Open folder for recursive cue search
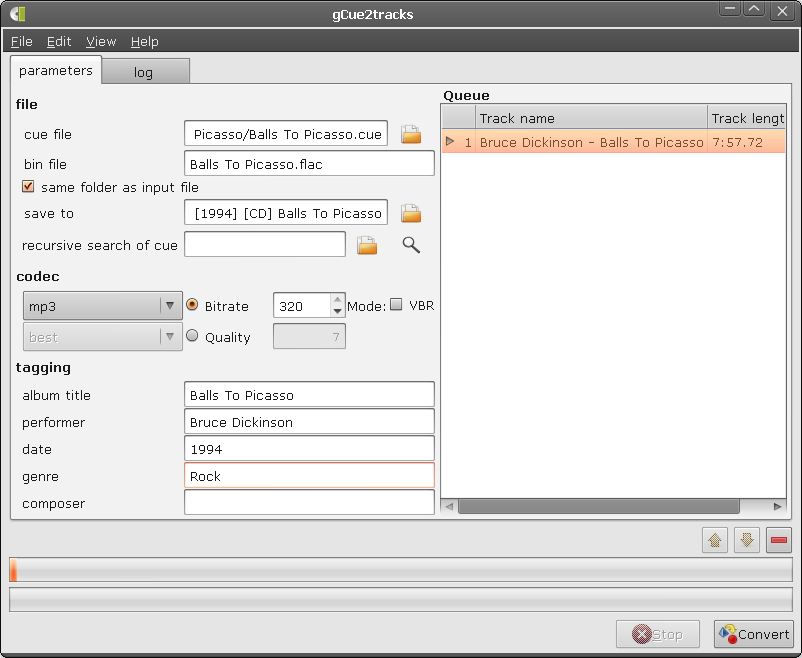Screen dimensions: 802x658 tap(367, 245)
